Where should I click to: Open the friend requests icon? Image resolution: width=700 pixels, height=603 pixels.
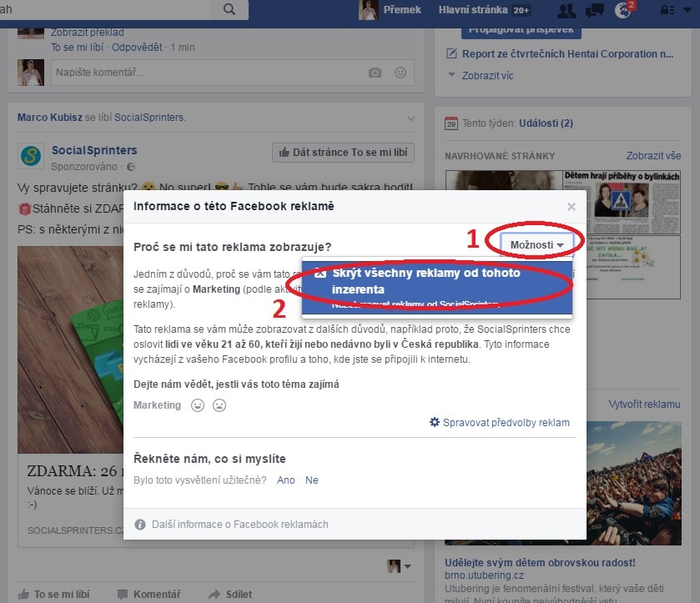pyautogui.click(x=567, y=10)
